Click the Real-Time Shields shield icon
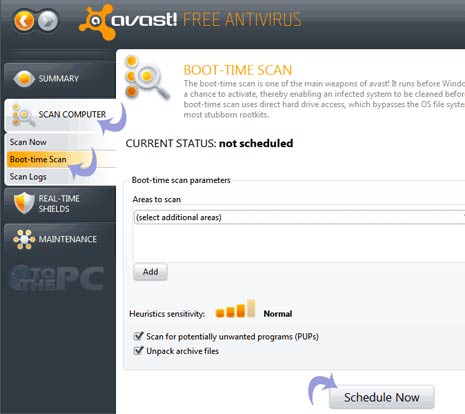 point(24,202)
